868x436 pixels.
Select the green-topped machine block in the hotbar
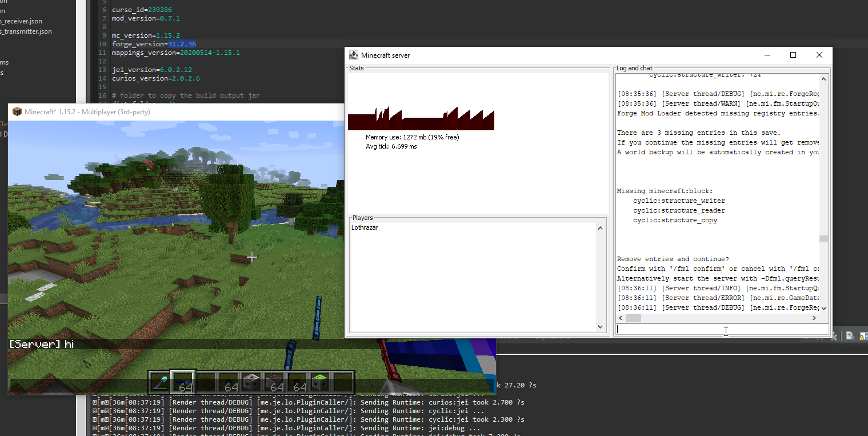319,382
